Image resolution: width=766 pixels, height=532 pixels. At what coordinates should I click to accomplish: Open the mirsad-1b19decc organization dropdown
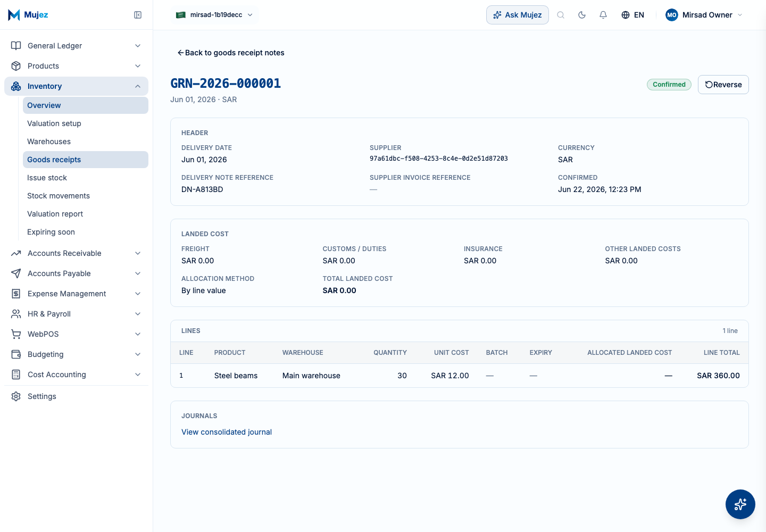(215, 15)
